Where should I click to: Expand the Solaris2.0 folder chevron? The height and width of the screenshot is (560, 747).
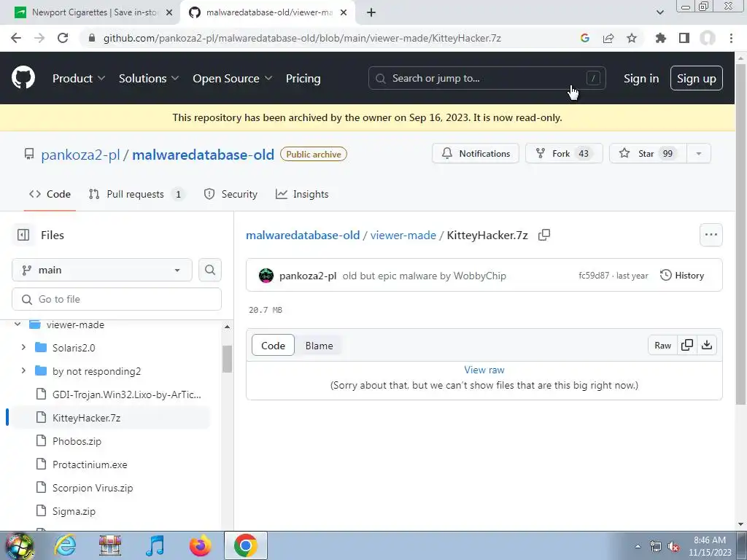click(x=23, y=348)
